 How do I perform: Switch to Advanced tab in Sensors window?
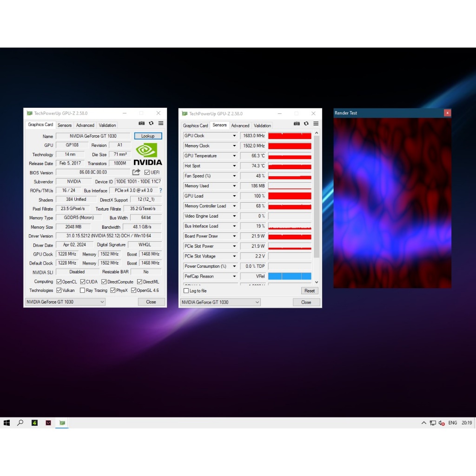pos(240,126)
